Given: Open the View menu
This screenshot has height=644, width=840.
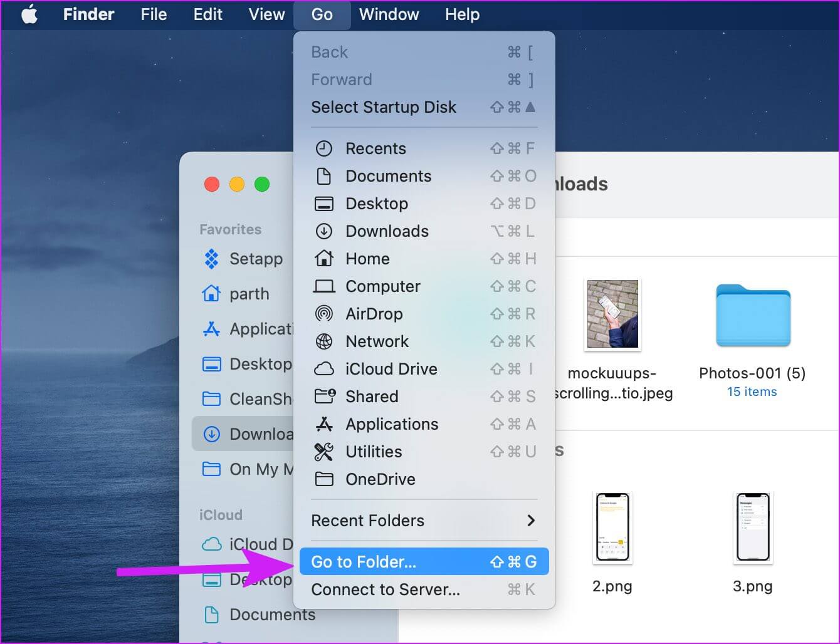Looking at the screenshot, I should click(x=266, y=14).
